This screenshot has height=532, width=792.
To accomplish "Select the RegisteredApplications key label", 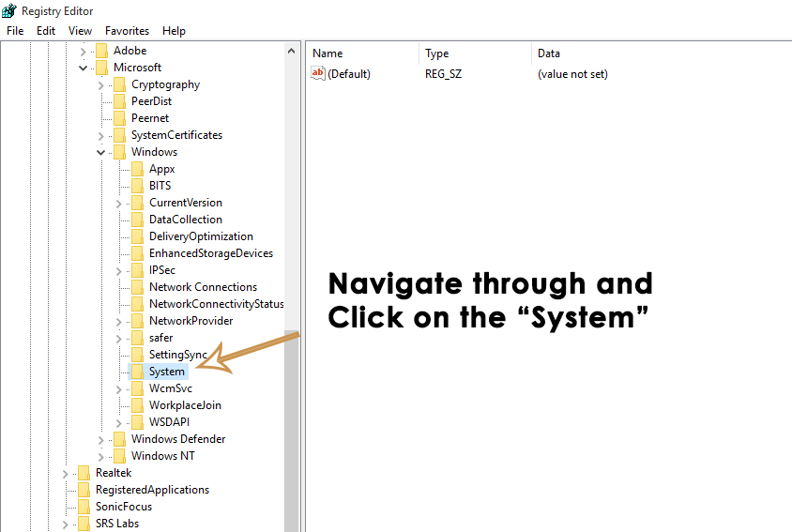I will point(153,490).
